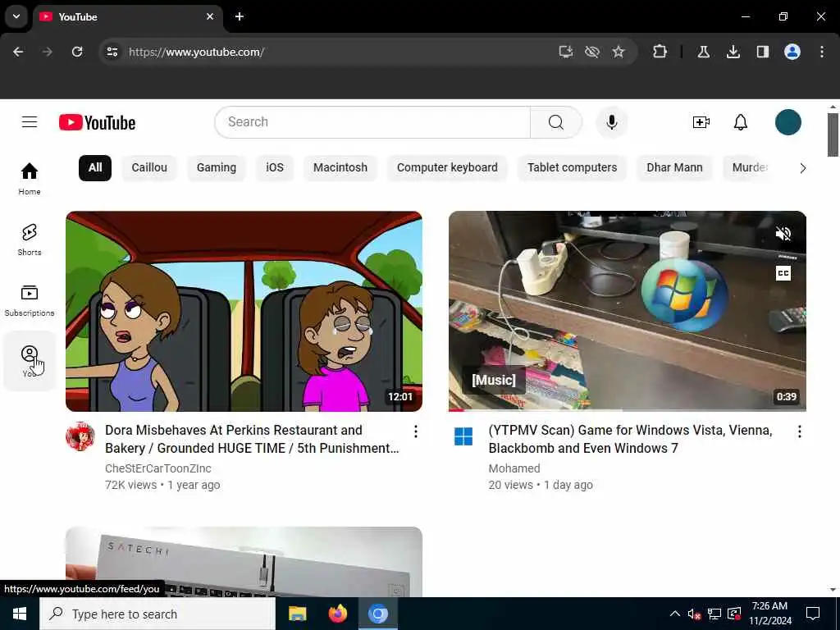Click the page vertical scrollbar thumb
This screenshot has height=630, width=840.
833,135
